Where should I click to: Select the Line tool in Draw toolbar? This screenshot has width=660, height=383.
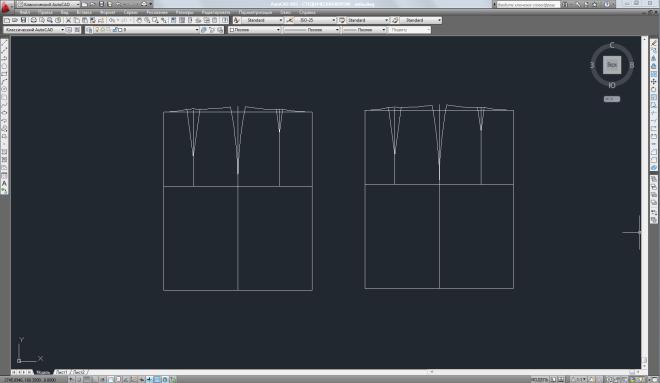coord(4,43)
